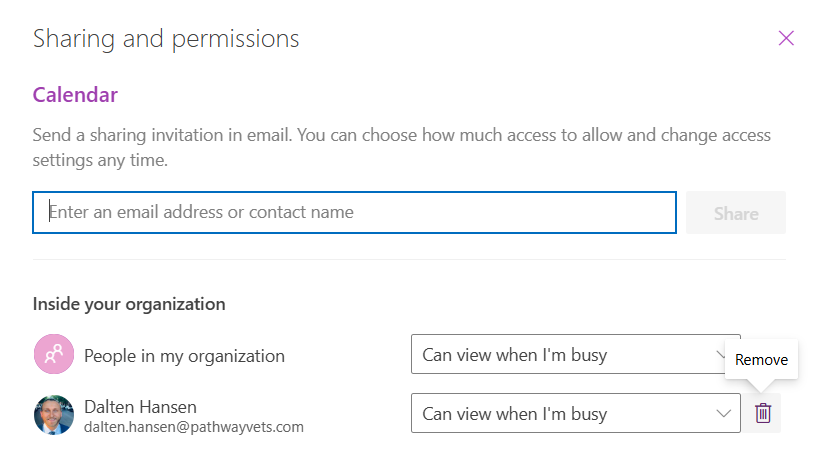Close the Sharing and permissions dialog
Image resolution: width=819 pixels, height=459 pixels.
click(x=786, y=38)
